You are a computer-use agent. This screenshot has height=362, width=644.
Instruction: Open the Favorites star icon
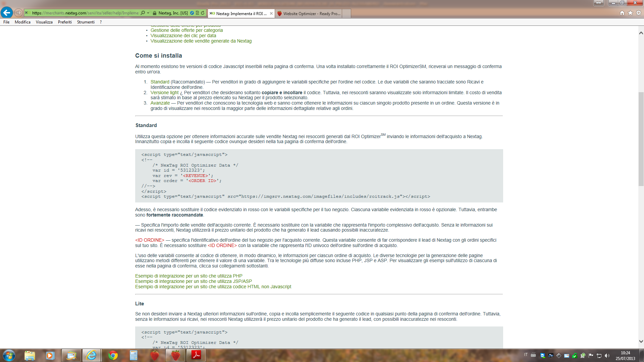(630, 13)
